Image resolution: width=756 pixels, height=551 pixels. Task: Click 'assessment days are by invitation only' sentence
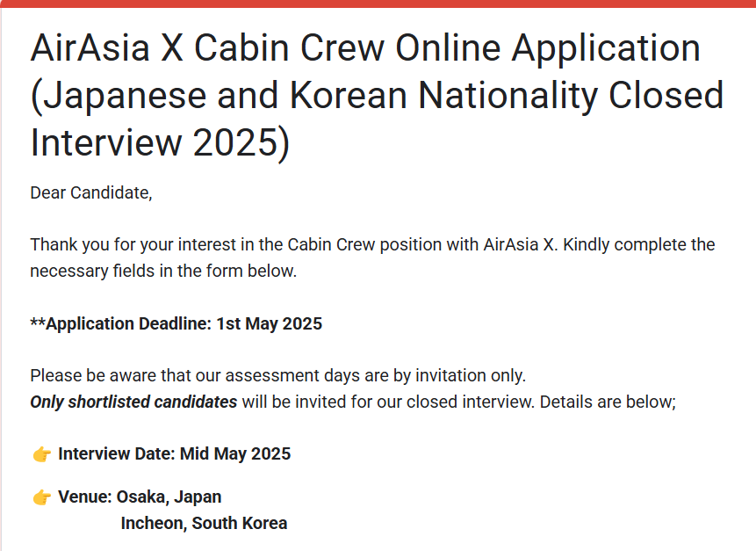point(277,375)
